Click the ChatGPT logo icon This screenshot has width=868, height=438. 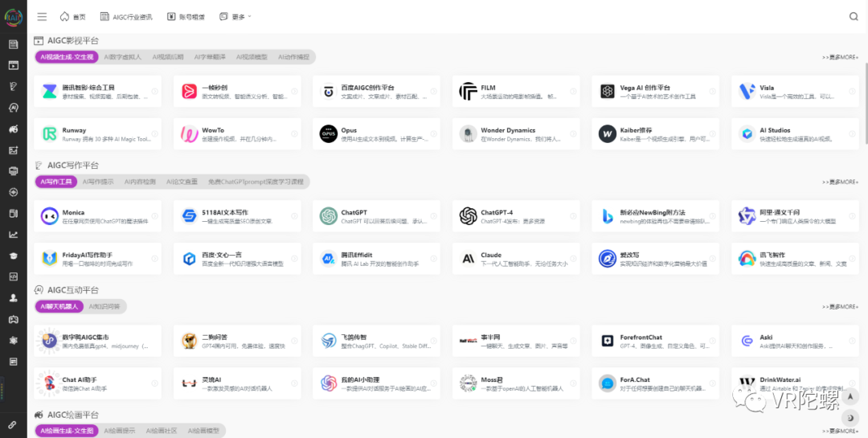point(328,216)
